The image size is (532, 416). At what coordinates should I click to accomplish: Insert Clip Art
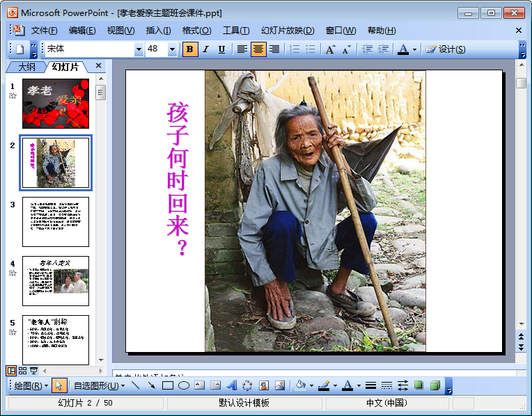(x=264, y=385)
